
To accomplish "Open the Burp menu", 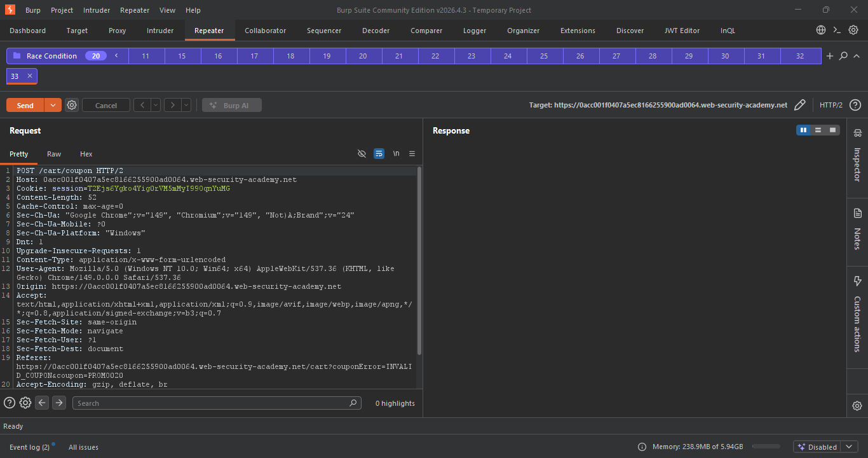I will click(x=33, y=10).
